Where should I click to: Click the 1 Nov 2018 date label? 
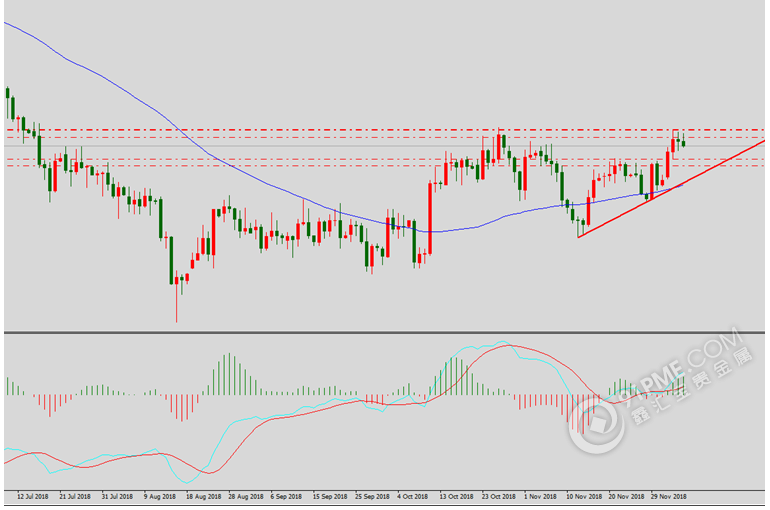click(540, 496)
